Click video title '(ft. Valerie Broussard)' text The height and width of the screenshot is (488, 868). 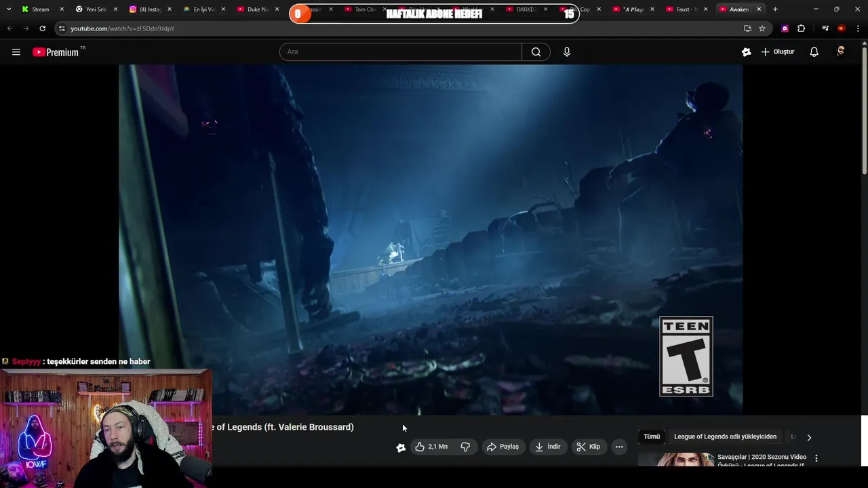309,427
